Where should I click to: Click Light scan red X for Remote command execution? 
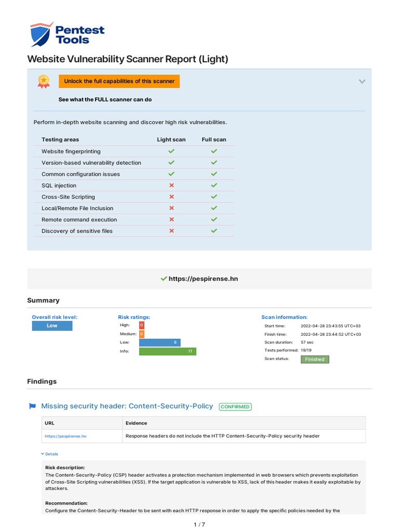pos(171,220)
